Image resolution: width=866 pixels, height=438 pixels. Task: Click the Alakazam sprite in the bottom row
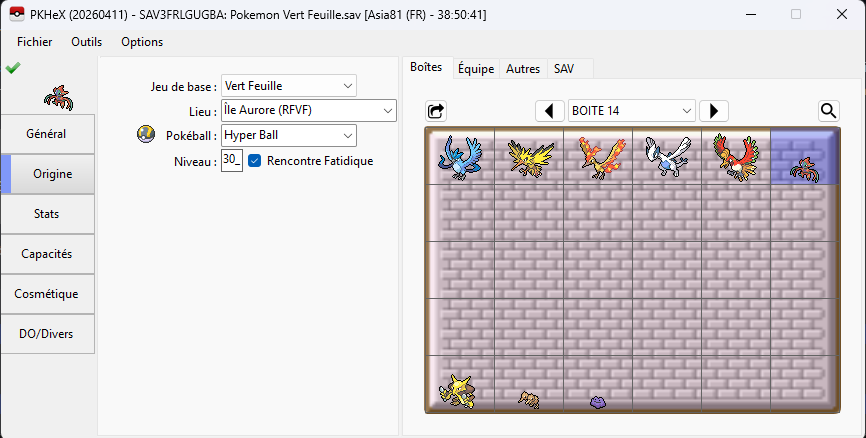coord(459,388)
